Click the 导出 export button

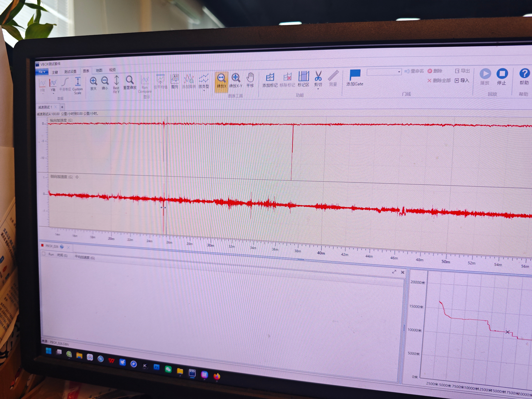tap(463, 71)
